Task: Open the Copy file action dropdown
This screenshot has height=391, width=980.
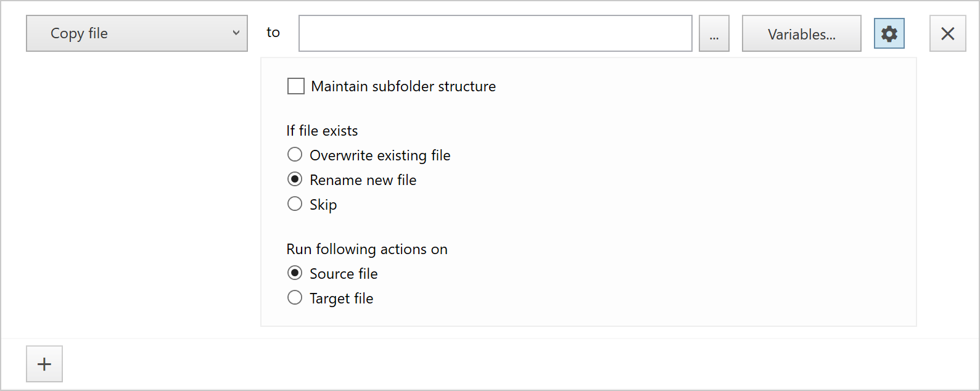Action: point(137,33)
